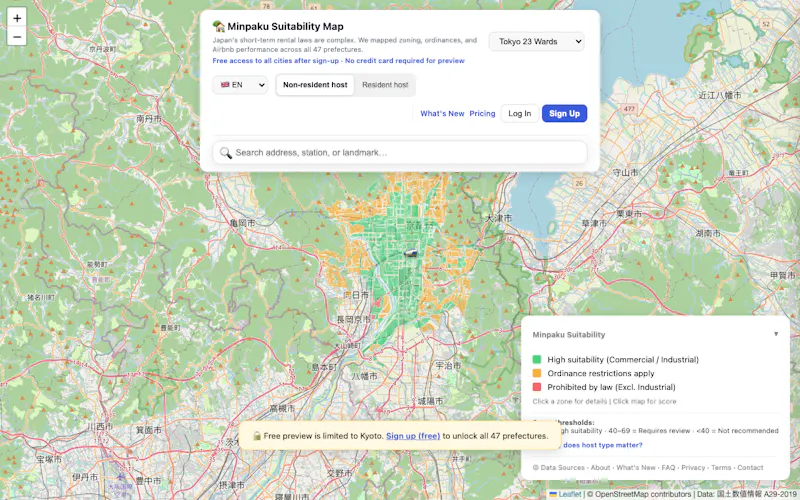
Task: Click the '守山市' map label
Action: [626, 172]
